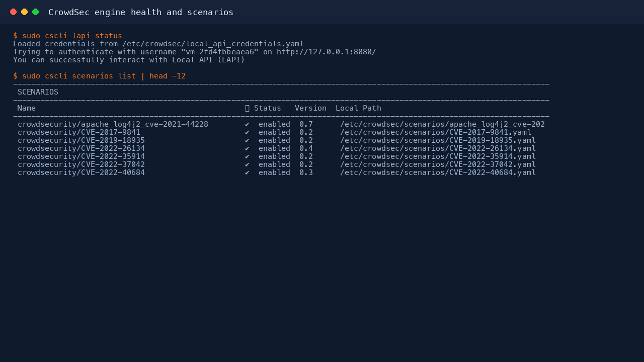The image size is (644, 362).
Task: Click version 0.2 in the CVE-2022-37042 row
Action: pyautogui.click(x=306, y=164)
